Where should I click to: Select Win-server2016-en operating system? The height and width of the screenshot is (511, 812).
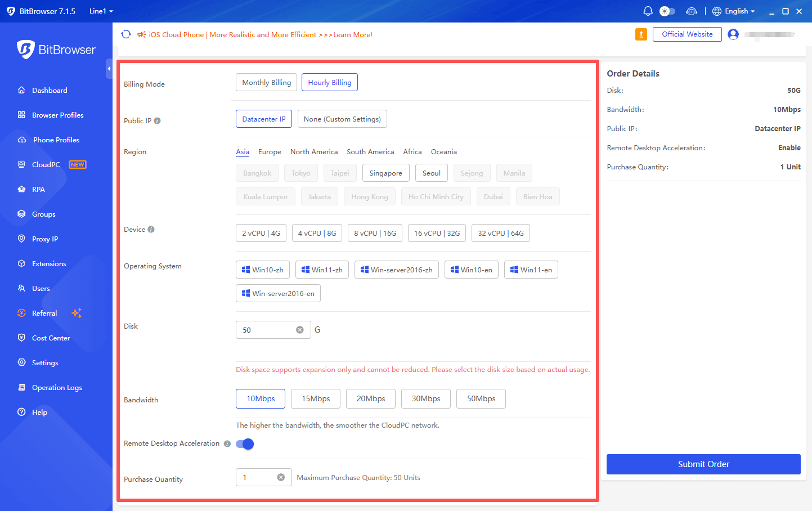pyautogui.click(x=278, y=293)
